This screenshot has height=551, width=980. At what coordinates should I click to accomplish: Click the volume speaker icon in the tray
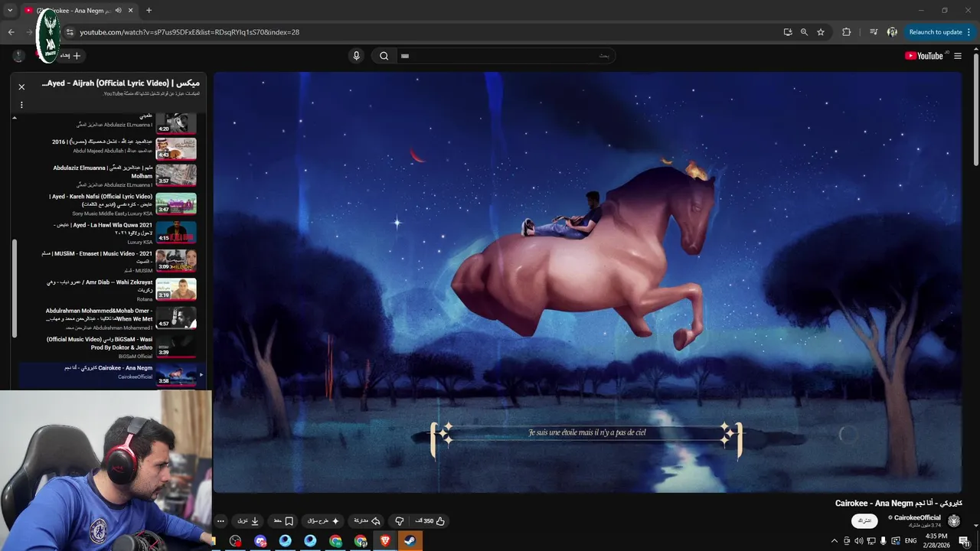(x=858, y=541)
